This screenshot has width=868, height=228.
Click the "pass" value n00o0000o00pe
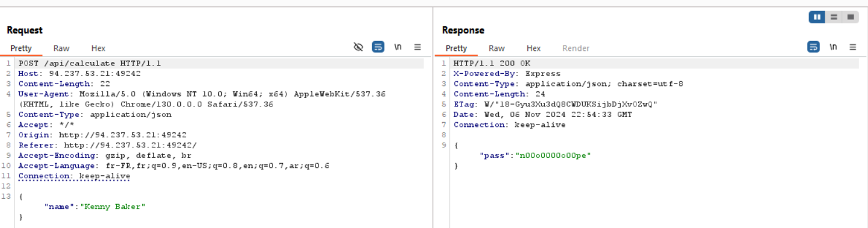pyautogui.click(x=552, y=156)
